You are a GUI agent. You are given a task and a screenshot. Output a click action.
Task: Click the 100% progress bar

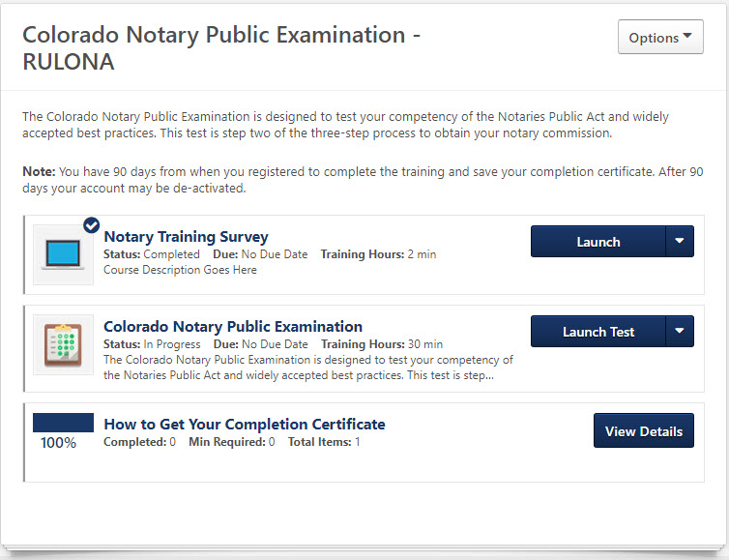(x=63, y=423)
